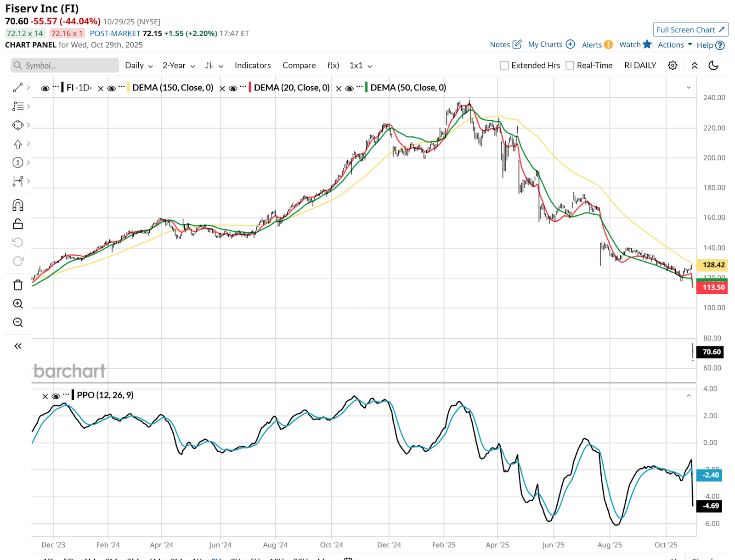Open chart settings gear icon

tap(673, 65)
